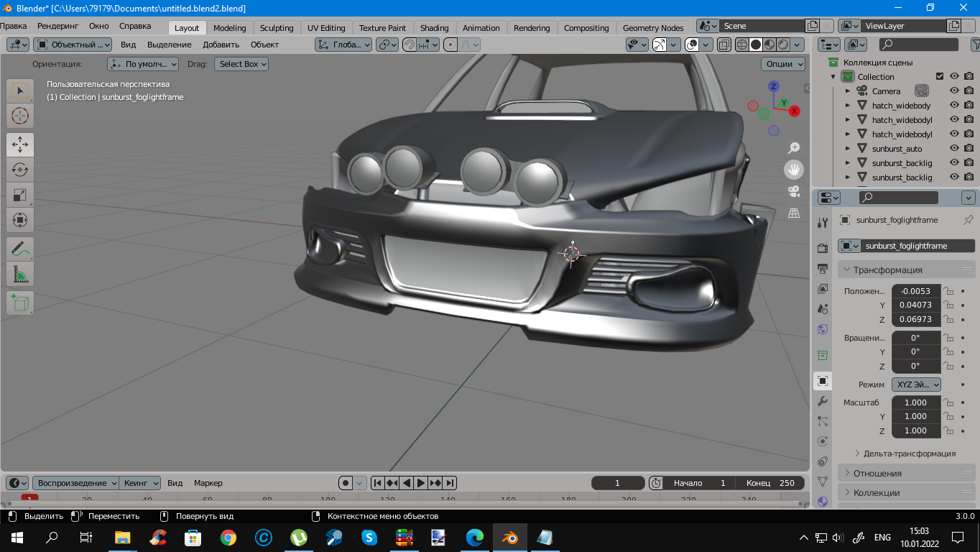Open the rotation mode XYZ dropdown
This screenshot has height=552, width=980.
tap(916, 385)
